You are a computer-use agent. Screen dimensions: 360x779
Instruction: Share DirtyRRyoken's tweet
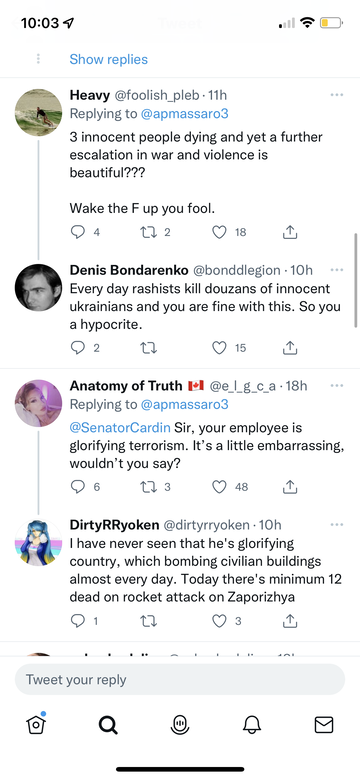(x=290, y=620)
